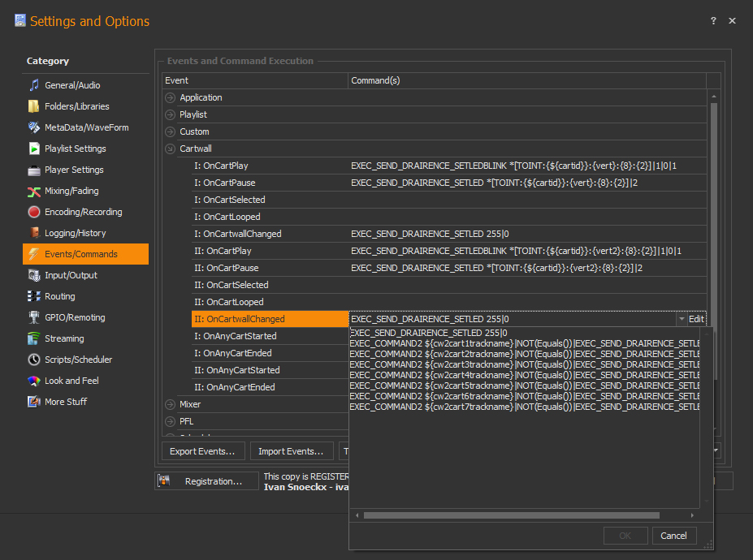
Task: Collapse the Cartwall event group
Action: click(x=171, y=149)
